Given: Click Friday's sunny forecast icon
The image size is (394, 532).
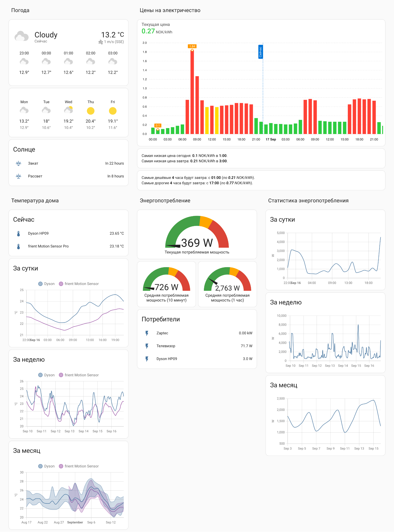Looking at the screenshot, I should pyautogui.click(x=113, y=111).
